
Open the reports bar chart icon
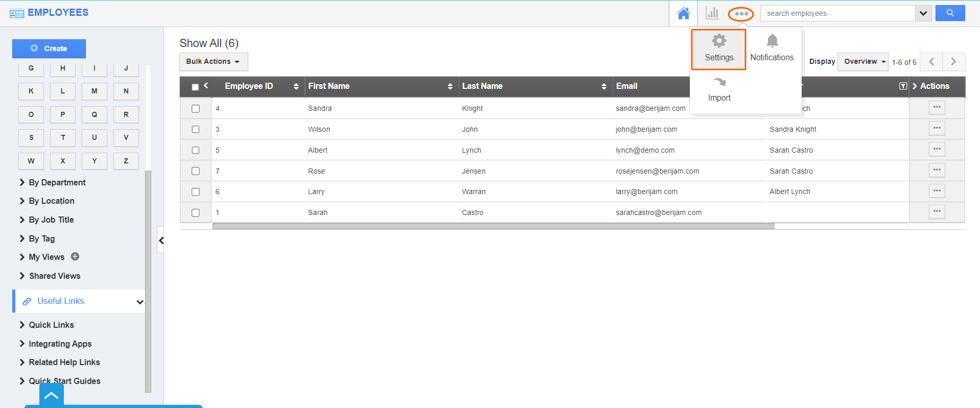pos(712,13)
